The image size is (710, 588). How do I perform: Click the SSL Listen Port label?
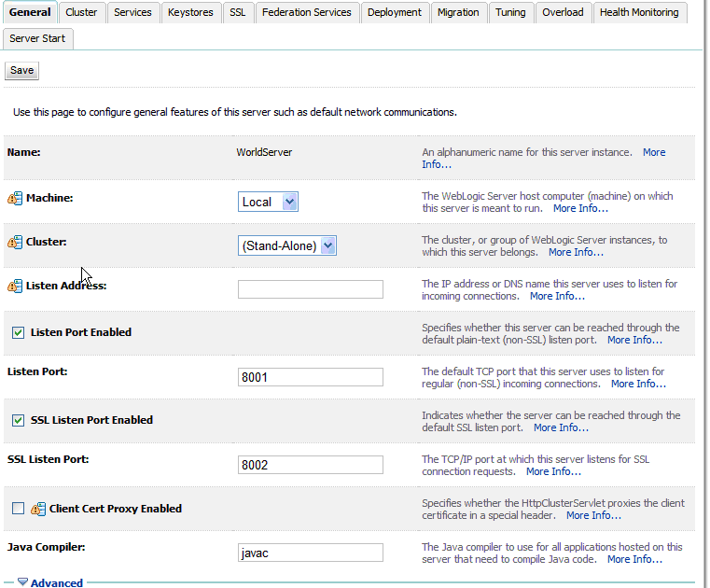(x=48, y=459)
